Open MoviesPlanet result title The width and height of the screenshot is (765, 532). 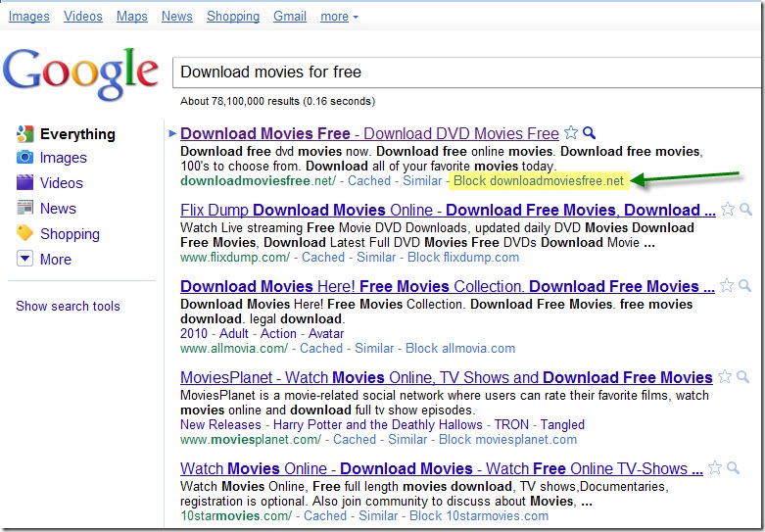pyautogui.click(x=447, y=377)
